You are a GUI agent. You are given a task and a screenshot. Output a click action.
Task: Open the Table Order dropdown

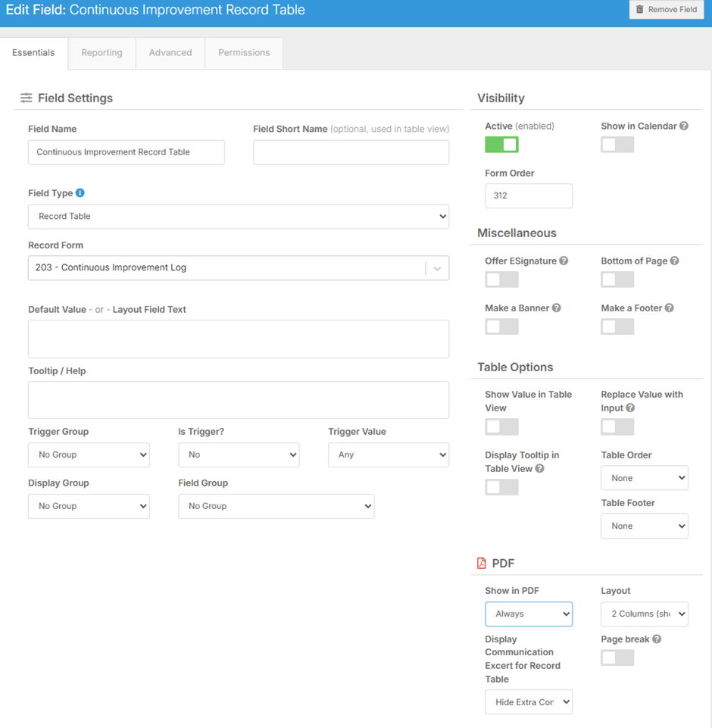[x=644, y=478]
